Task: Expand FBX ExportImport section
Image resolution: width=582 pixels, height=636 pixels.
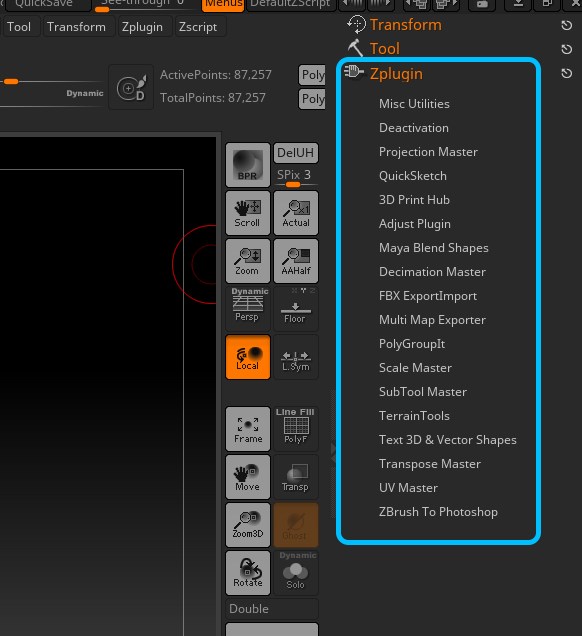Action: pyautogui.click(x=428, y=296)
